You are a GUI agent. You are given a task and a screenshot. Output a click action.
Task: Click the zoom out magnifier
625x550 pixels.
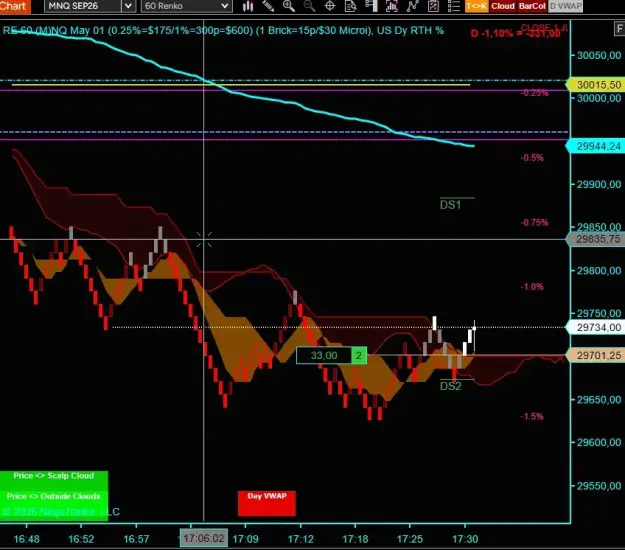[309, 6]
